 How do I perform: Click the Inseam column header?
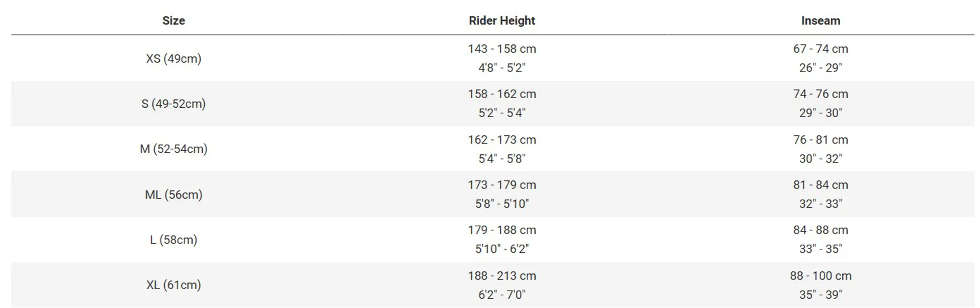tap(820, 21)
